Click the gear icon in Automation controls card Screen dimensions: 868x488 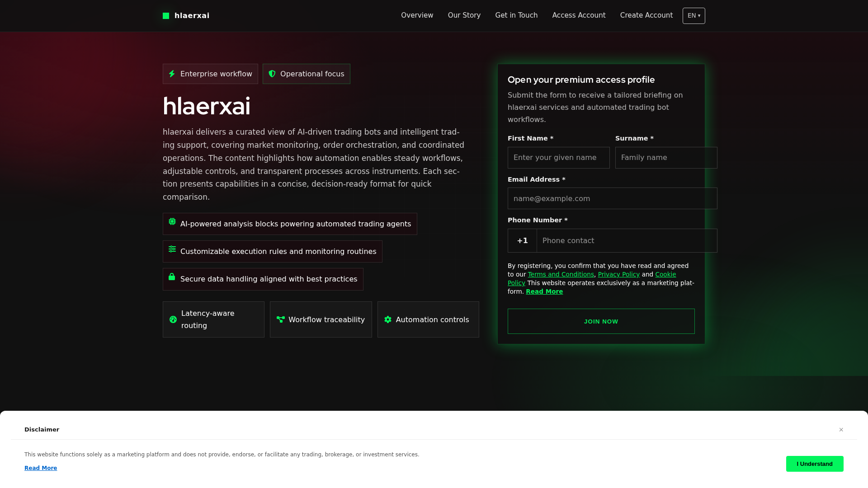tap(388, 319)
